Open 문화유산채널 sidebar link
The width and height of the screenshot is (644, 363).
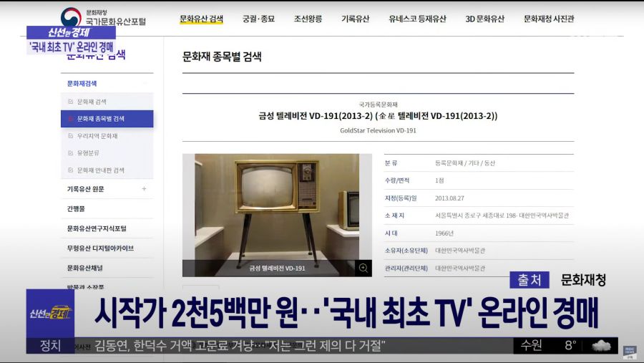point(85,268)
